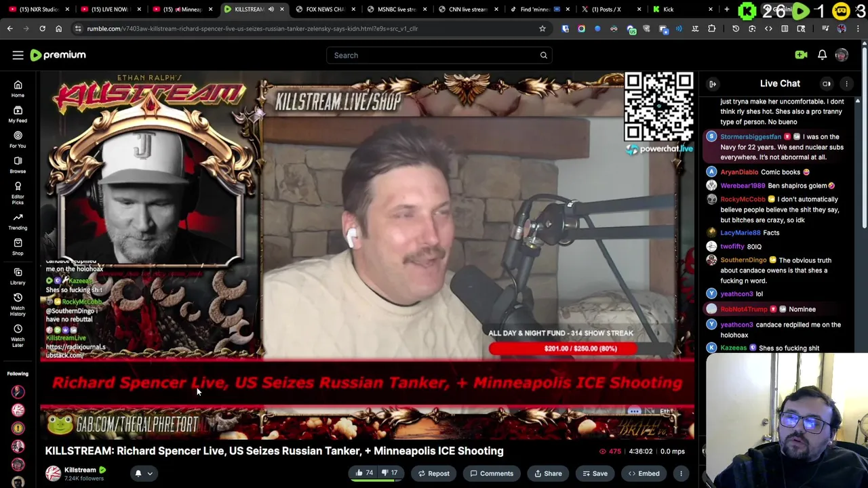The height and width of the screenshot is (488, 868).
Task: Click the Live Chat vertical scrollbar
Action: click(857, 224)
